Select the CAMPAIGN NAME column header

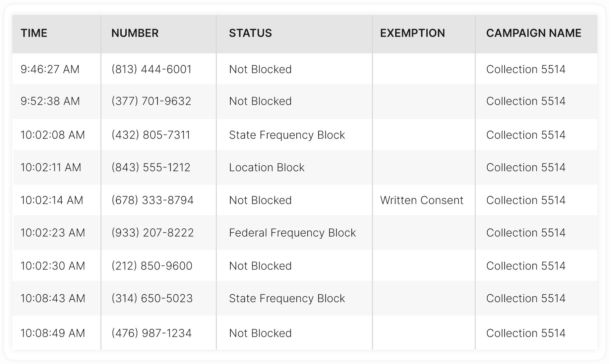pos(534,33)
